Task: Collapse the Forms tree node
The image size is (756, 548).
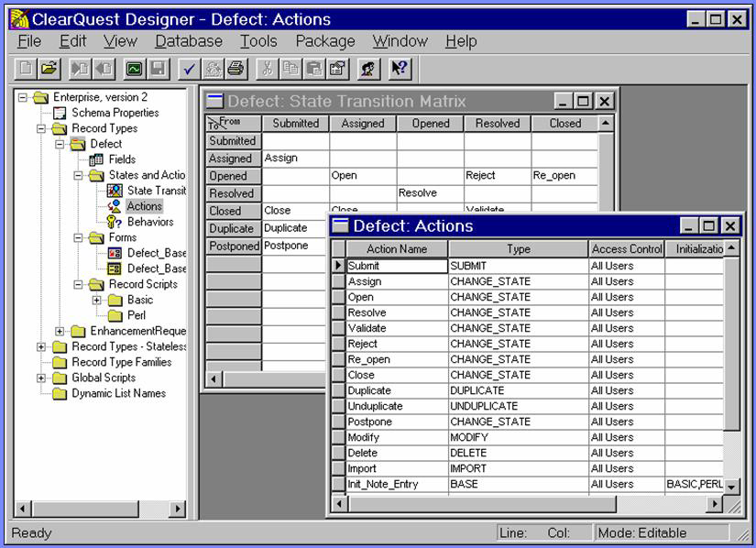Action: tap(78, 237)
